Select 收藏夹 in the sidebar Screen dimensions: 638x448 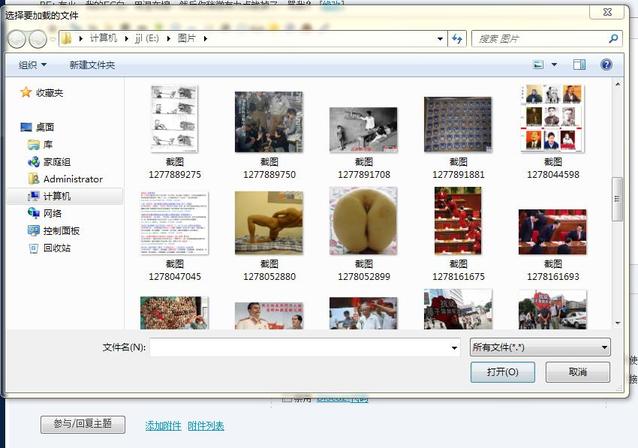[49, 93]
